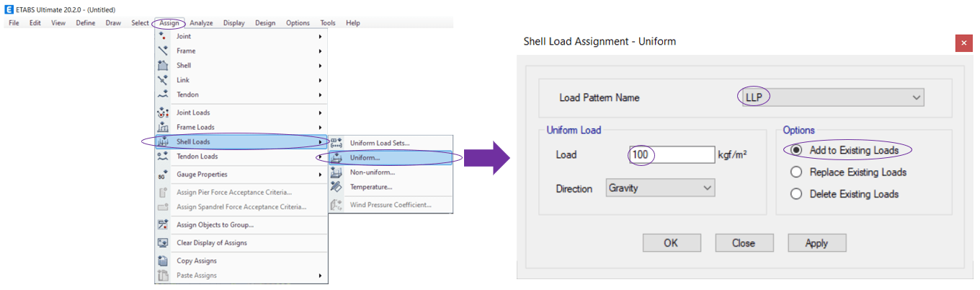Image resolution: width=980 pixels, height=290 pixels.
Task: Open the Load Pattern Name dropdown
Action: (x=831, y=97)
